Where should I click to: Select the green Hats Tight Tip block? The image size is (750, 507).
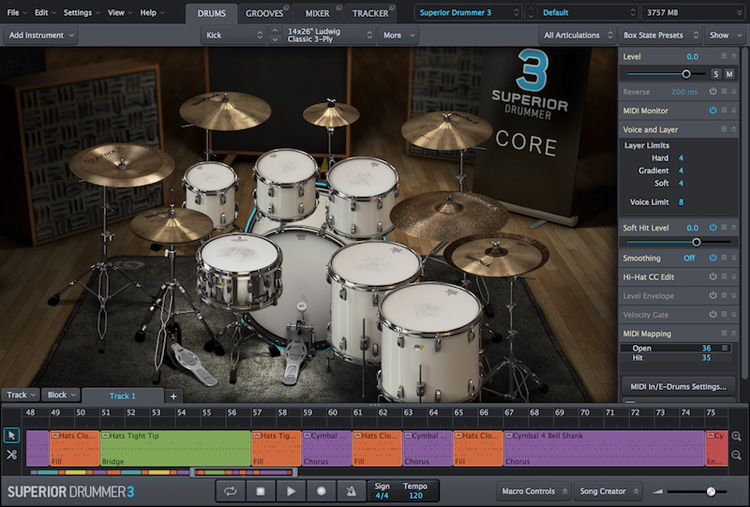(175, 448)
